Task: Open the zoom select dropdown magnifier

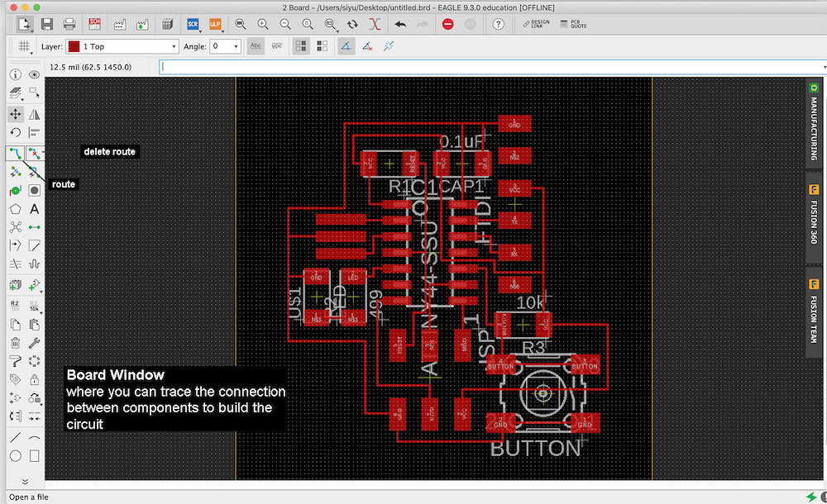Action: pyautogui.click(x=330, y=24)
